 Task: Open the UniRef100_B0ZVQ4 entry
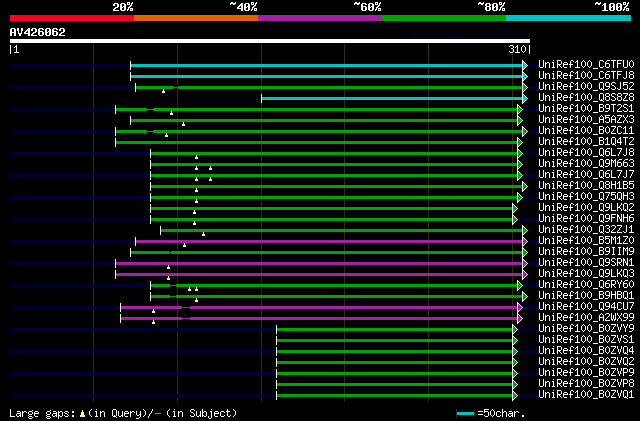coord(586,351)
